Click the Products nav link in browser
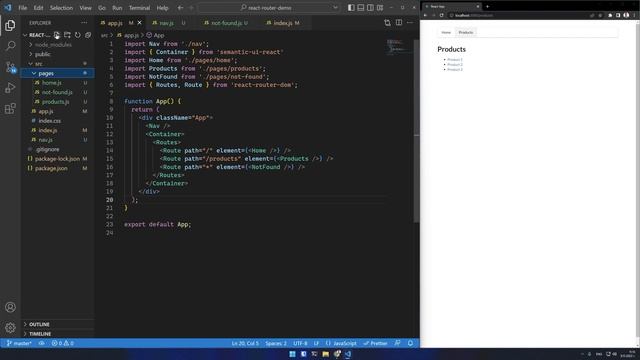 (x=466, y=32)
